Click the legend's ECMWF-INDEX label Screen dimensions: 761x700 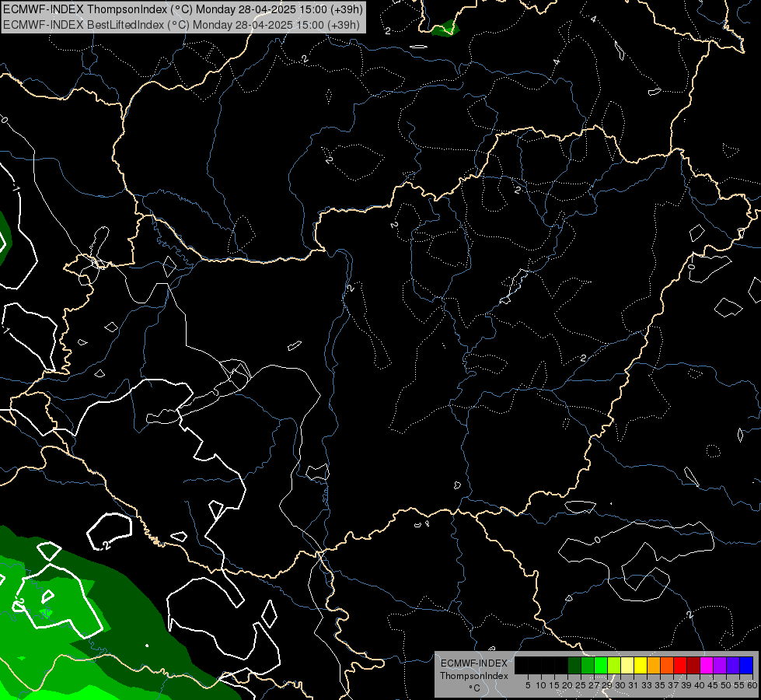click(474, 663)
